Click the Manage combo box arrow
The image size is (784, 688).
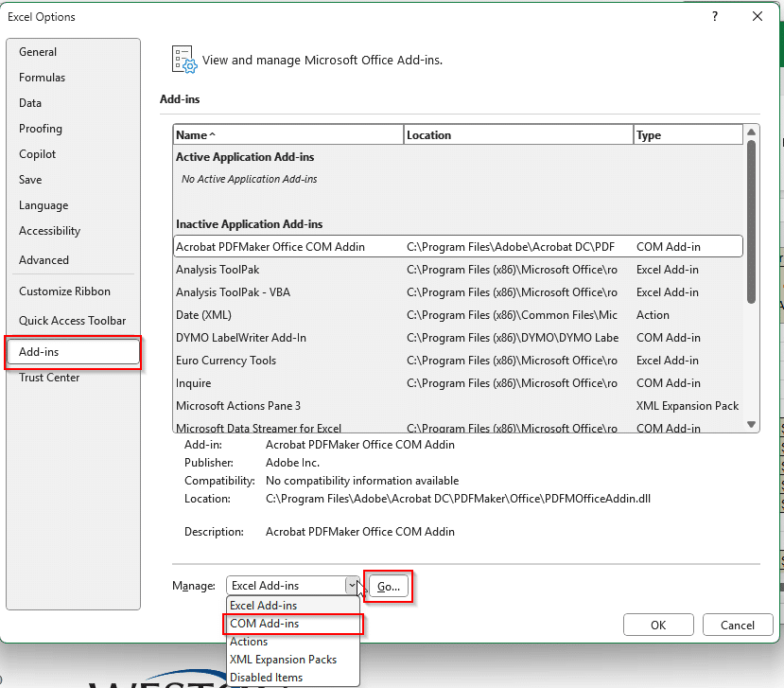352,586
